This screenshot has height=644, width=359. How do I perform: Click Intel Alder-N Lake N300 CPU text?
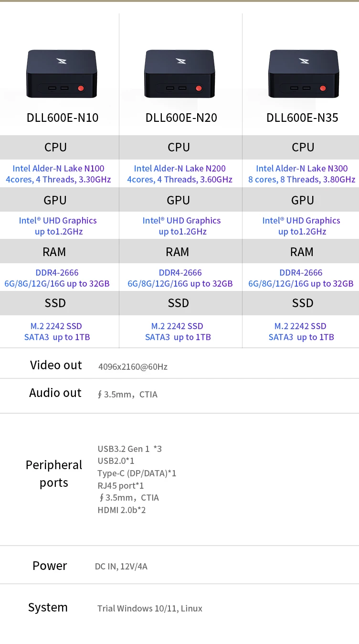(302, 168)
